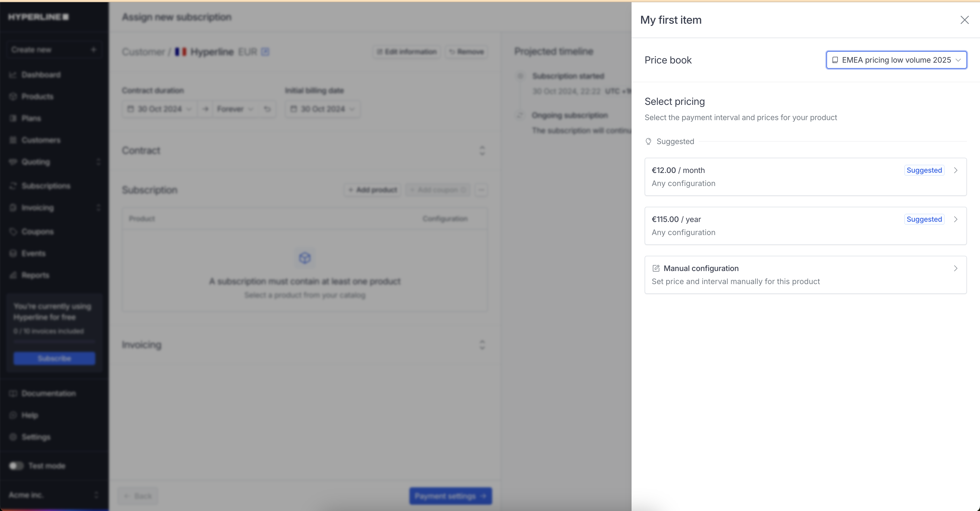980x511 pixels.
Task: Click the Hyperline logo
Action: point(38,17)
